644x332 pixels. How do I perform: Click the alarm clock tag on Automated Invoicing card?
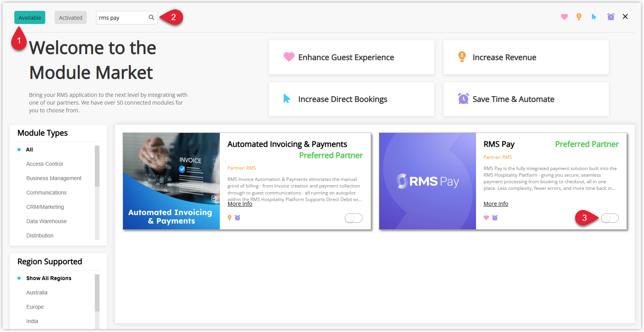(238, 218)
